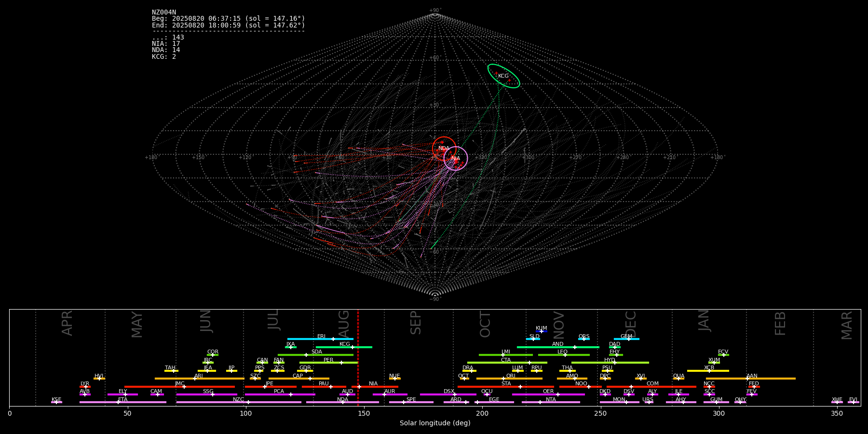
Task: Click the NZC shower bar in timeline
Action: point(239,402)
